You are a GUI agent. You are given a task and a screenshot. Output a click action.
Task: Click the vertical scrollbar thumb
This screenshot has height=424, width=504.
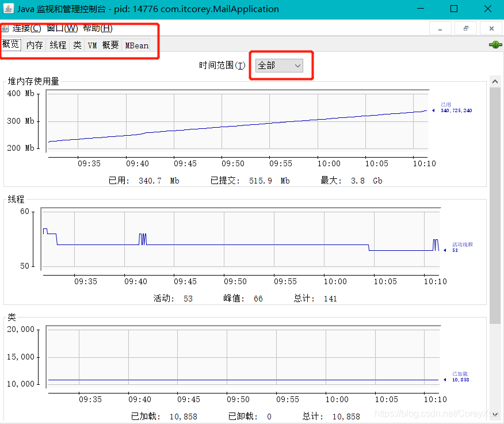[495, 205]
